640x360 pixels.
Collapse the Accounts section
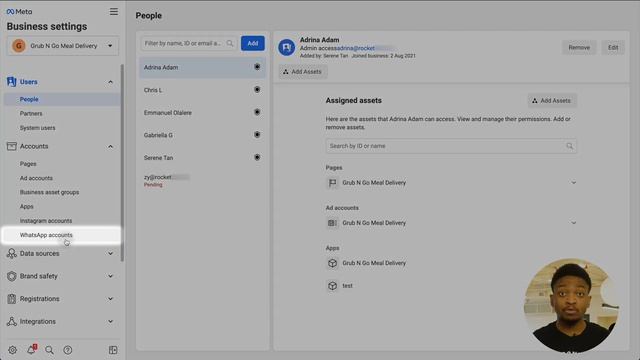[x=111, y=147]
